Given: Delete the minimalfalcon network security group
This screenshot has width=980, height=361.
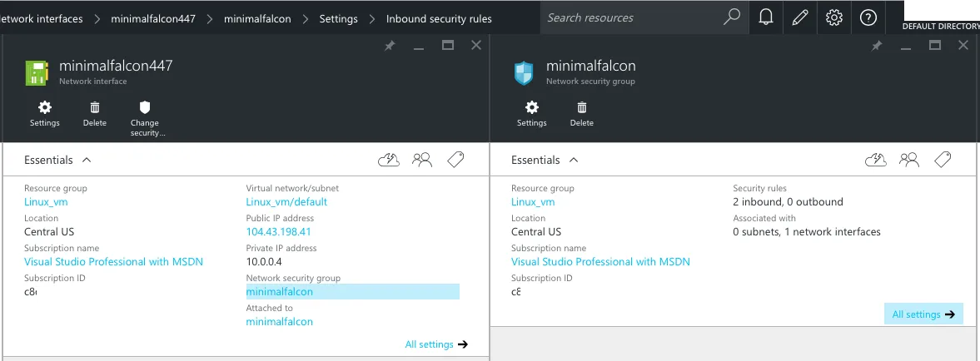Looking at the screenshot, I should point(582,114).
